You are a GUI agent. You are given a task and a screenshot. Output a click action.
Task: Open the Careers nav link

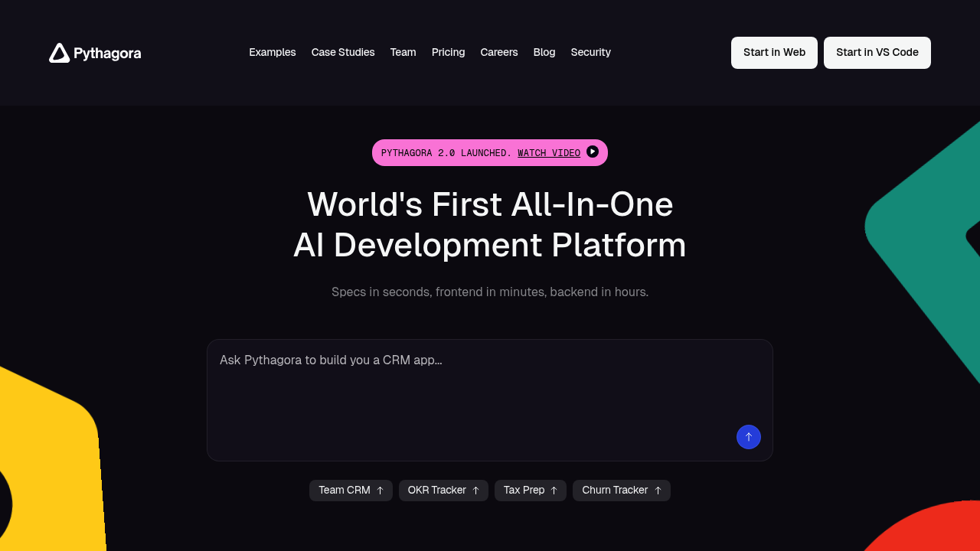499,52
